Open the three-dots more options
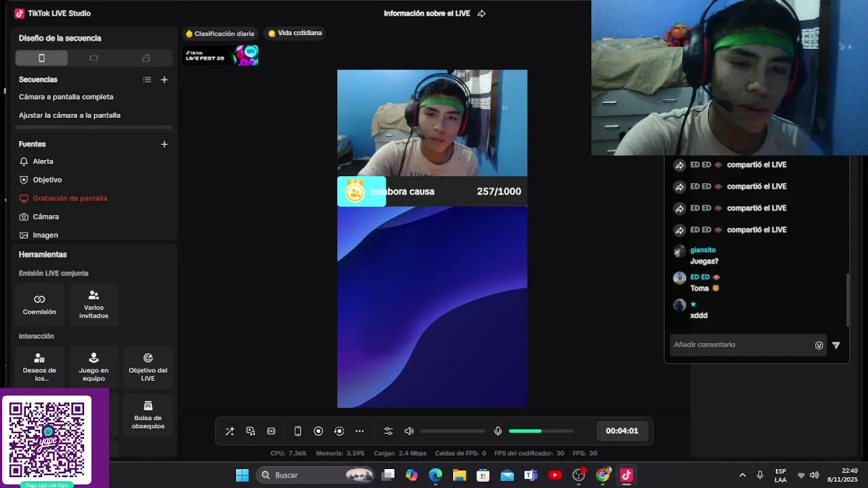This screenshot has height=488, width=868. coord(359,431)
